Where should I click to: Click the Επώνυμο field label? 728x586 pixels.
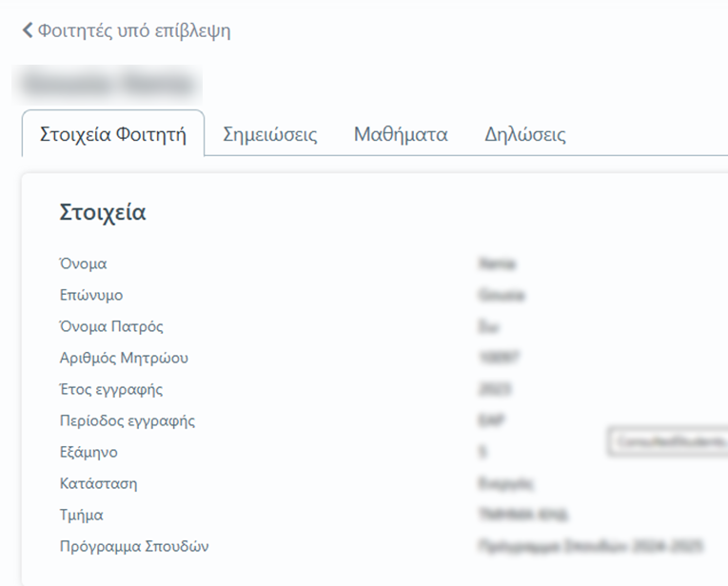pos(91,296)
